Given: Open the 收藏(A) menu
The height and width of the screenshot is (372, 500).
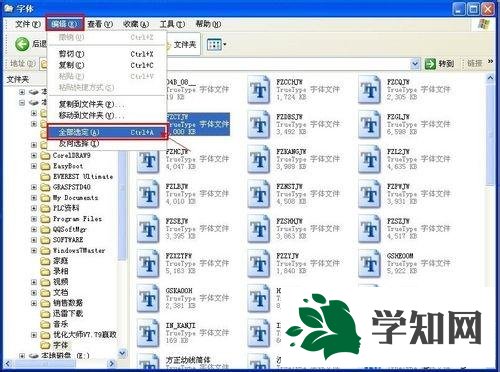Looking at the screenshot, I should (x=136, y=24).
